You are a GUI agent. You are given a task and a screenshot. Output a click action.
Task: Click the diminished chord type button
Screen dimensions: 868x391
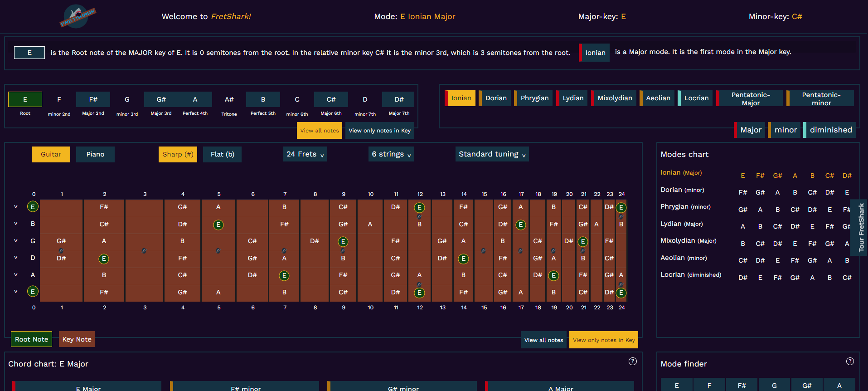click(829, 130)
